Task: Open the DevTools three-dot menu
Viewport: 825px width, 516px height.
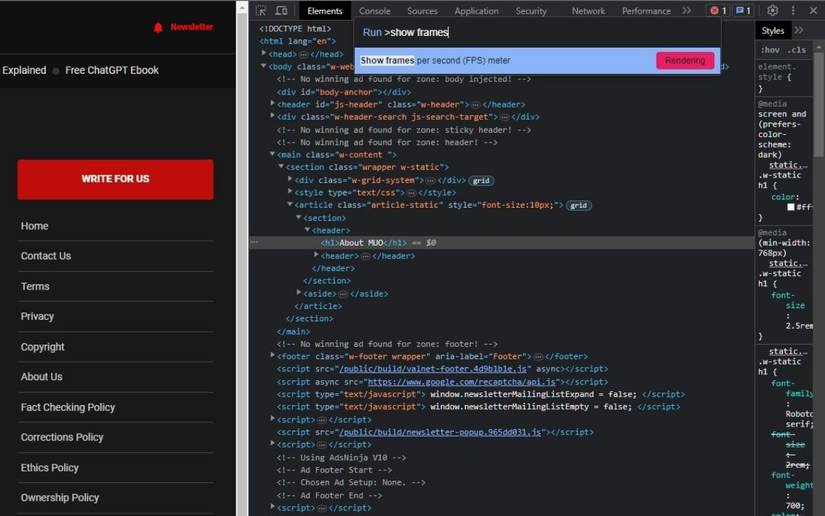Action: point(793,11)
